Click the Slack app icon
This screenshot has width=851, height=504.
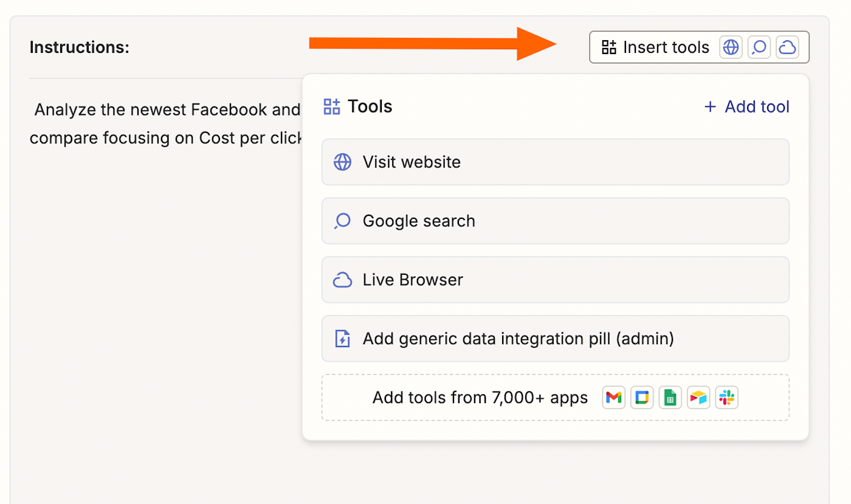[726, 398]
